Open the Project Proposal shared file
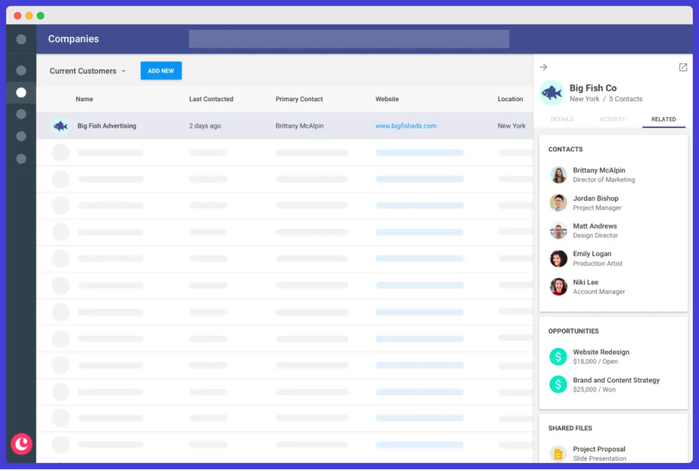 599,449
